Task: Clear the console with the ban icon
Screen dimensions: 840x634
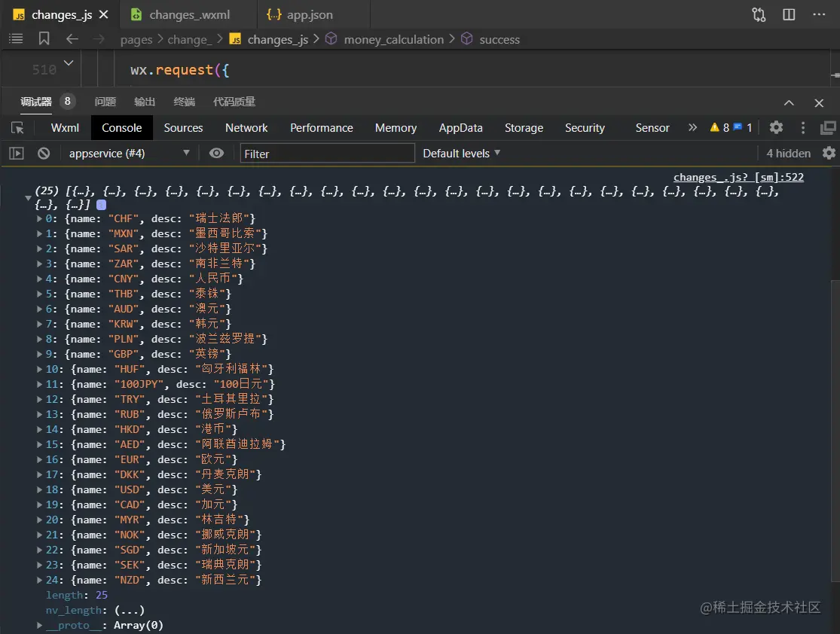Action: tap(44, 154)
